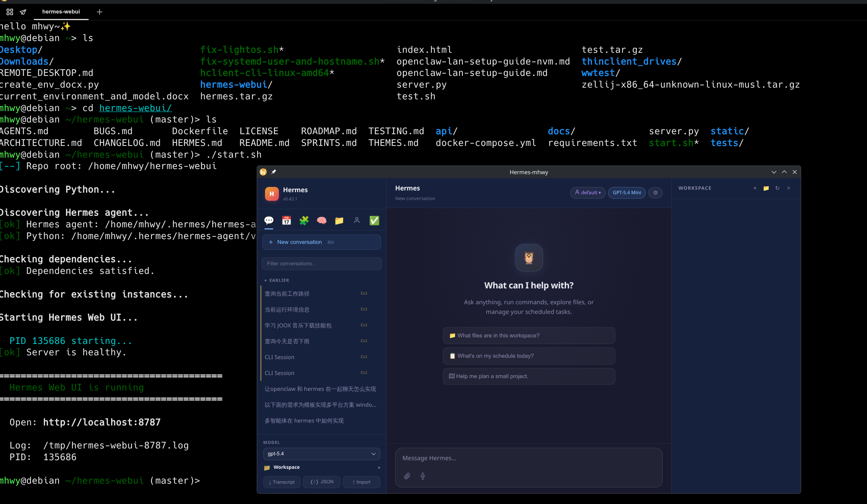Click the v0.43.1 version label
867x504 pixels.
[x=290, y=199]
